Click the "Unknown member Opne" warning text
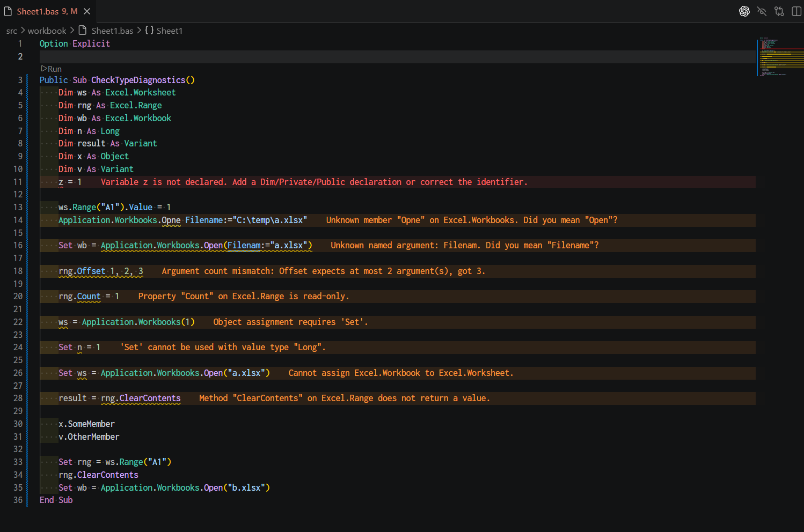 tap(472, 220)
